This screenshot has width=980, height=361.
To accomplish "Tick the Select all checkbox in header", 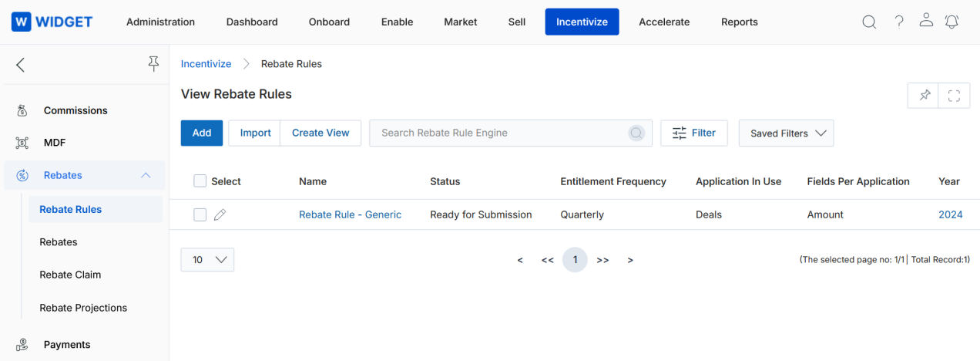I will click(200, 180).
